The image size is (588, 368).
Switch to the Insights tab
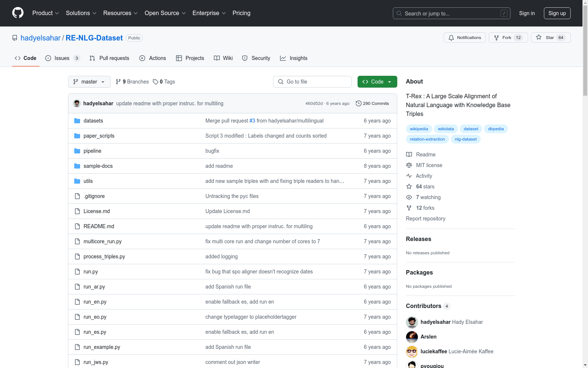point(294,58)
